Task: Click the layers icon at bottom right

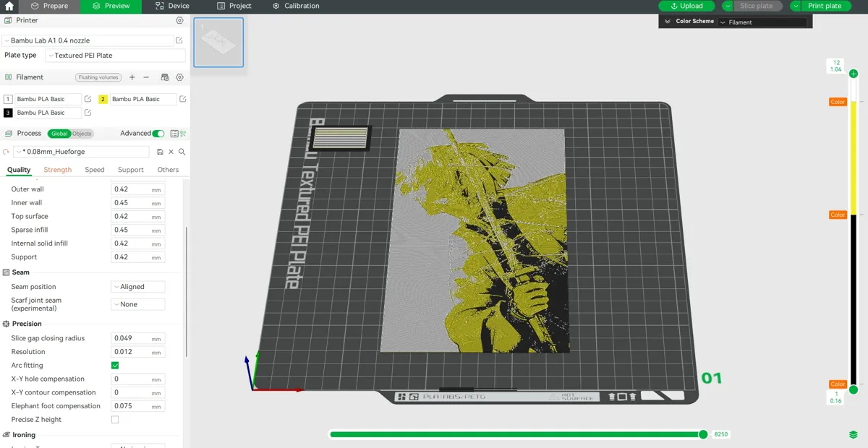Action: [854, 435]
